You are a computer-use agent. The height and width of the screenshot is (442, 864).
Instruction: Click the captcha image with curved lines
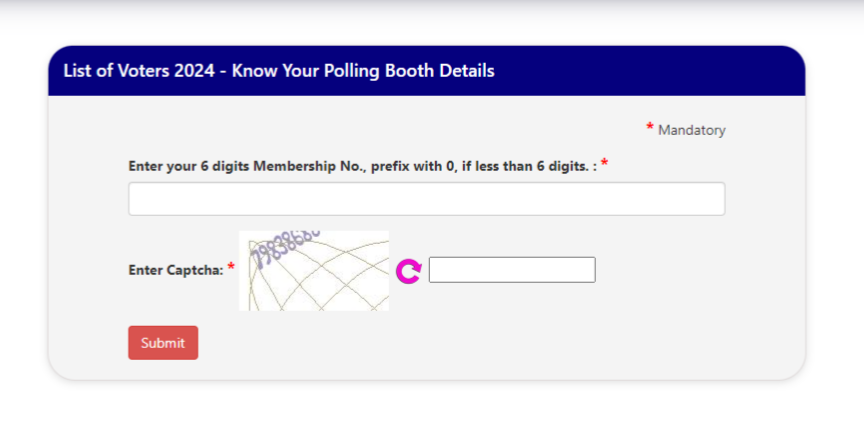[314, 271]
